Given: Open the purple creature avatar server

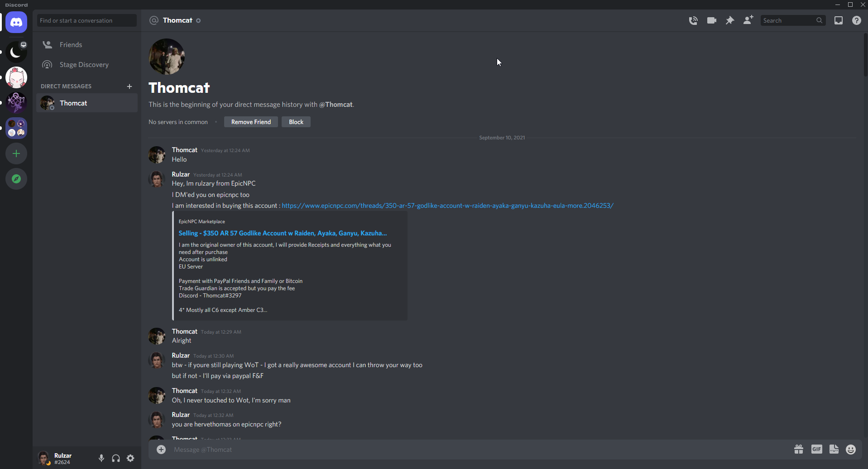Looking at the screenshot, I should click(x=16, y=103).
